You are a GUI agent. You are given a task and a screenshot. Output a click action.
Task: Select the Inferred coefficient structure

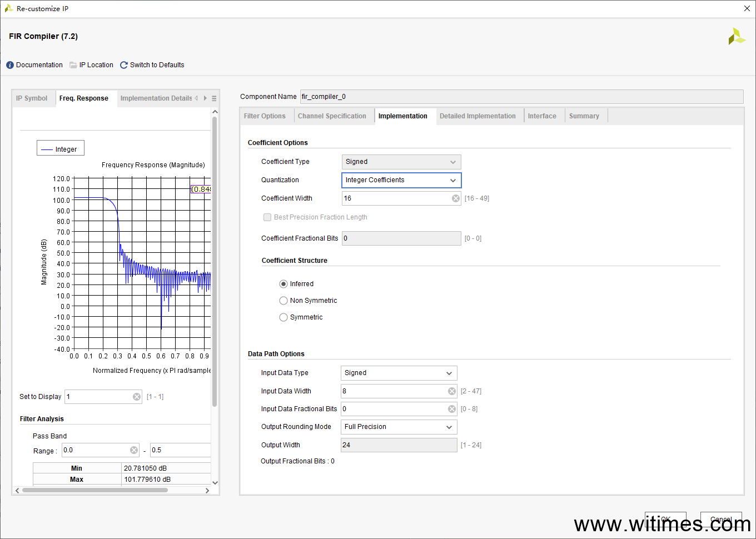point(283,284)
